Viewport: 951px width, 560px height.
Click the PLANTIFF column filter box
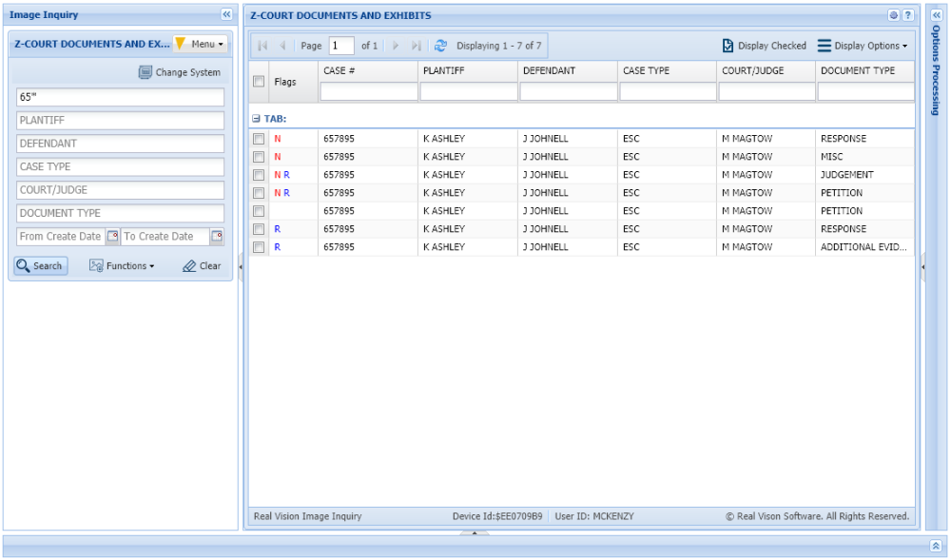coord(469,91)
